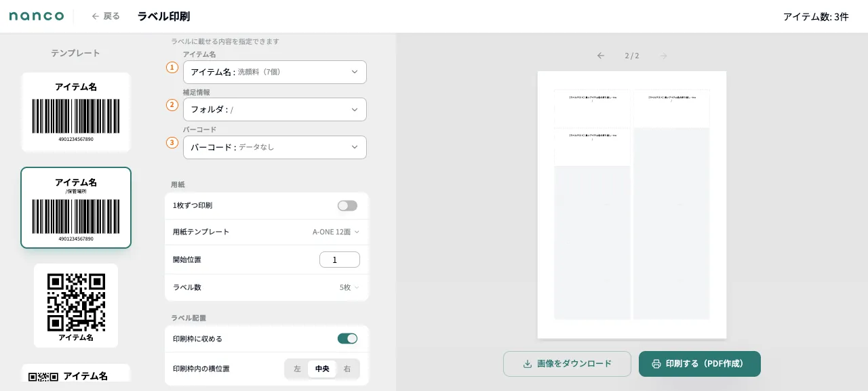Select the partly visible small QR with アイテム名 template

click(x=76, y=373)
